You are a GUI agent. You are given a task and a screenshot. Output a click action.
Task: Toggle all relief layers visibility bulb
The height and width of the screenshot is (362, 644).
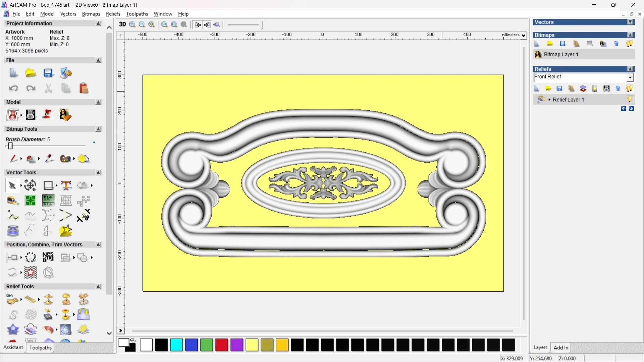pos(629,88)
